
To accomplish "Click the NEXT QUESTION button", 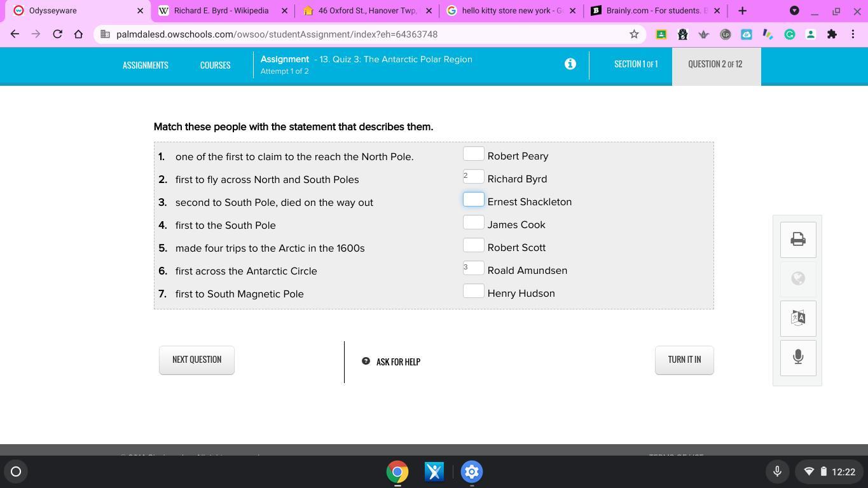I will click(196, 360).
